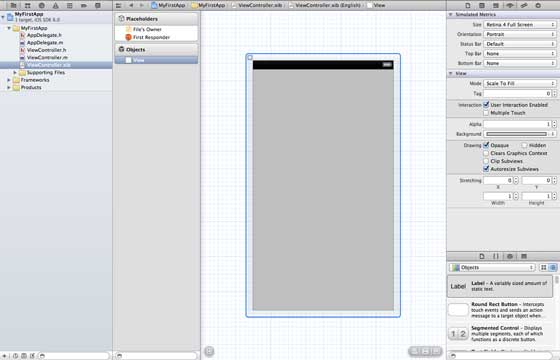Enable the Multiple Touch checkbox
560x360 pixels.
coord(486,113)
